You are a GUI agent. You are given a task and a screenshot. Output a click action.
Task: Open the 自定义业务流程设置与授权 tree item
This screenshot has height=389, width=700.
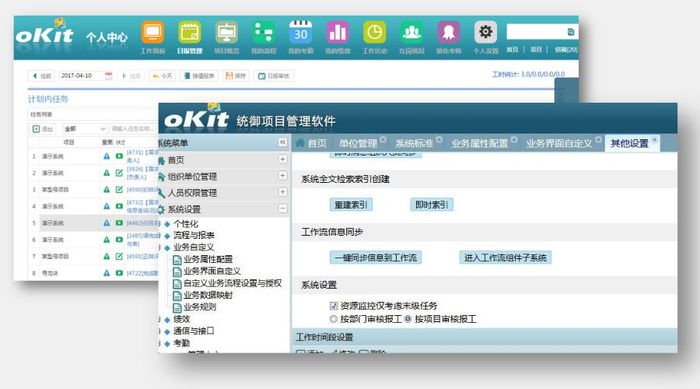click(228, 283)
